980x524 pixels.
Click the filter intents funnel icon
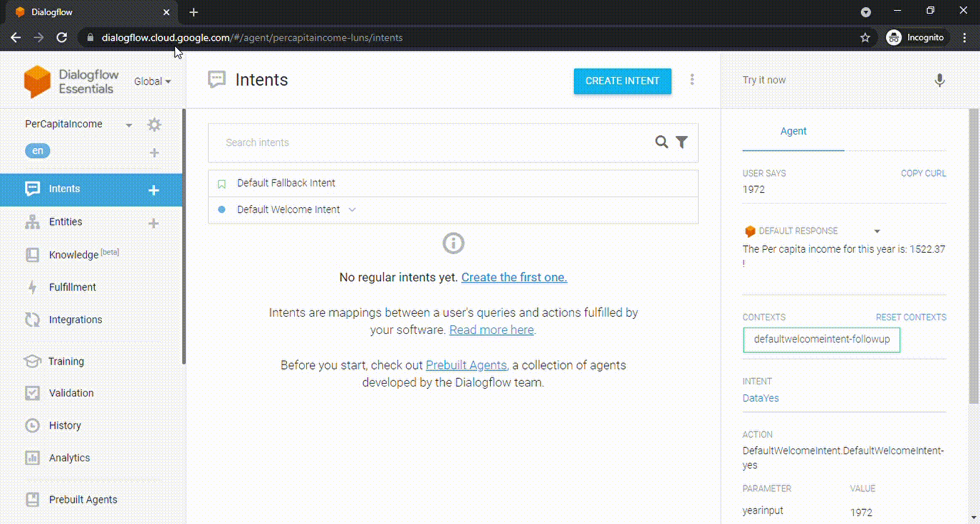click(682, 142)
